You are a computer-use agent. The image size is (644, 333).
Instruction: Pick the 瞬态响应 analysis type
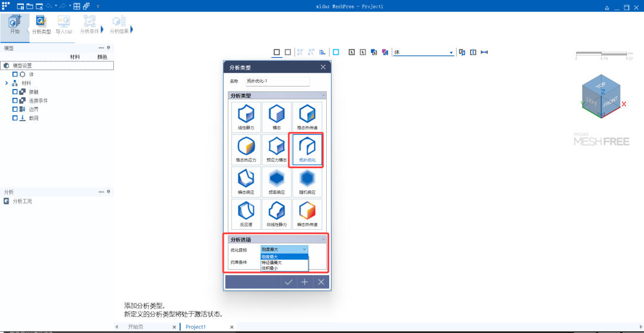coord(246,181)
